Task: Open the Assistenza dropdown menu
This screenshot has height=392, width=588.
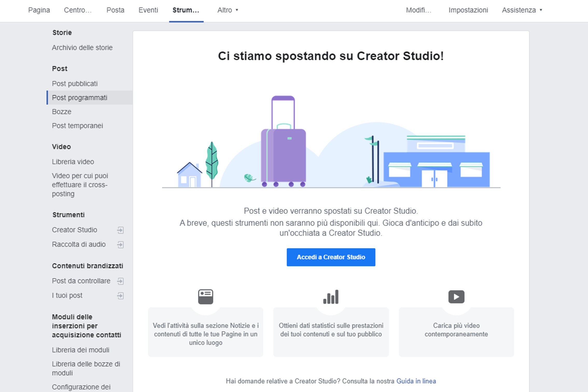Action: click(522, 10)
